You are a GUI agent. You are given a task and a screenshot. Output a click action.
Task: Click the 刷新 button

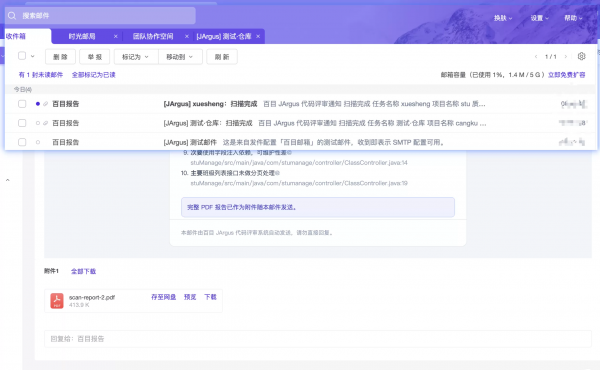(222, 57)
